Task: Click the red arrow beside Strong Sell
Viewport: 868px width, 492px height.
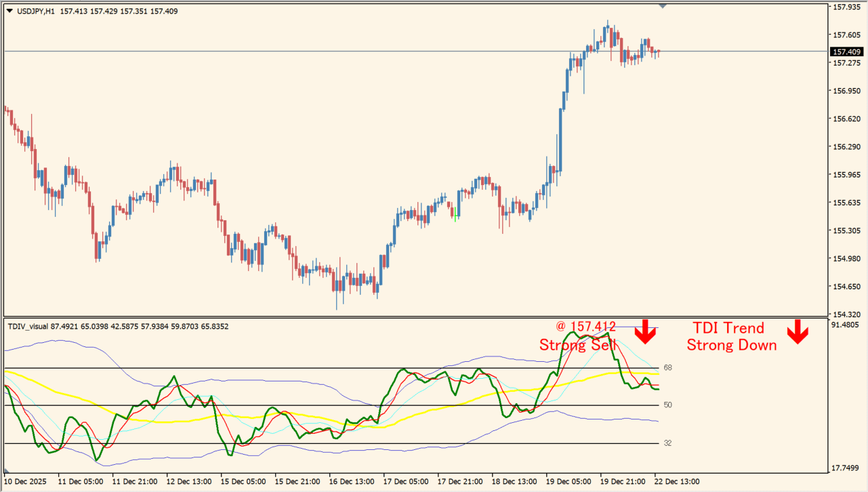Action: tap(645, 331)
